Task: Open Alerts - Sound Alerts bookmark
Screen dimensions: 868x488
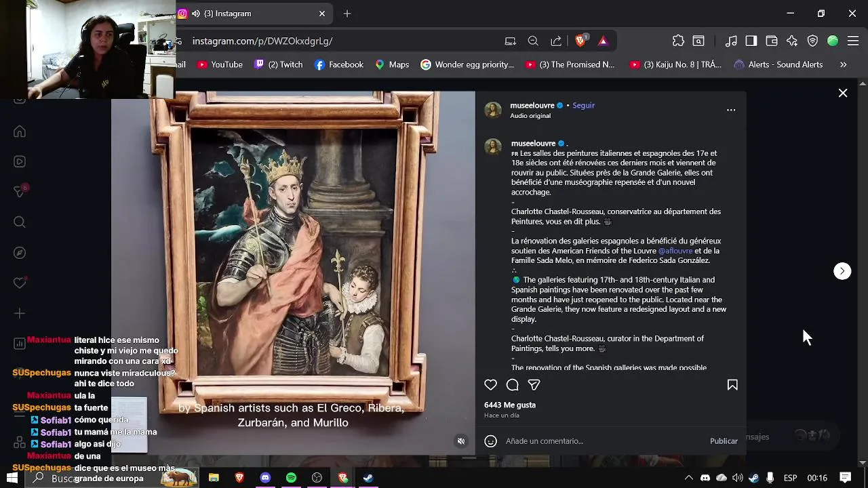Action: 778,65
